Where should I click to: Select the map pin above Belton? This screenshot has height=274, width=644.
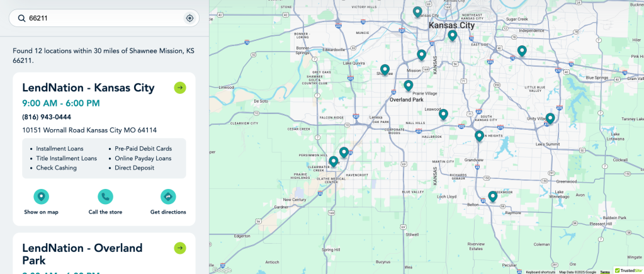tap(492, 197)
